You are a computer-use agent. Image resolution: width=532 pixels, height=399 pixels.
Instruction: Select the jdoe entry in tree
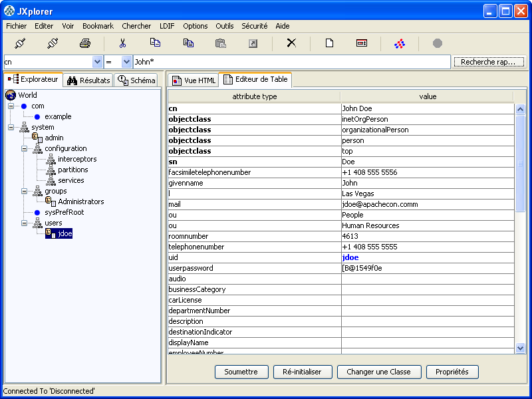59,233
